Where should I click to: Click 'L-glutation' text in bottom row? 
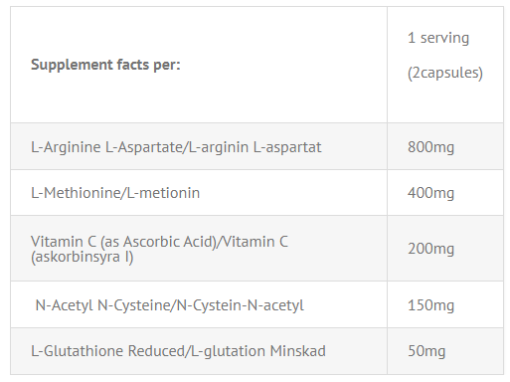click(228, 351)
